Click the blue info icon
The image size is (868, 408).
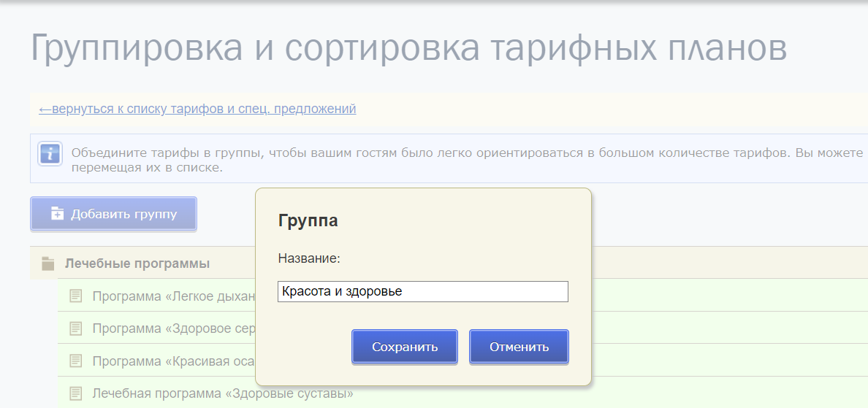(x=50, y=154)
